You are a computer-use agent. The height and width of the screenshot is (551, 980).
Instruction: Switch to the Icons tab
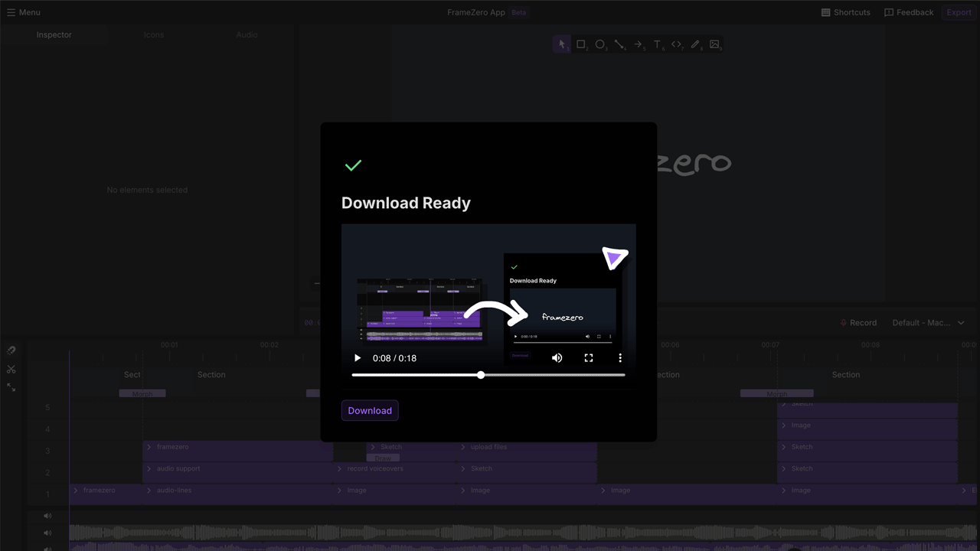coord(154,34)
